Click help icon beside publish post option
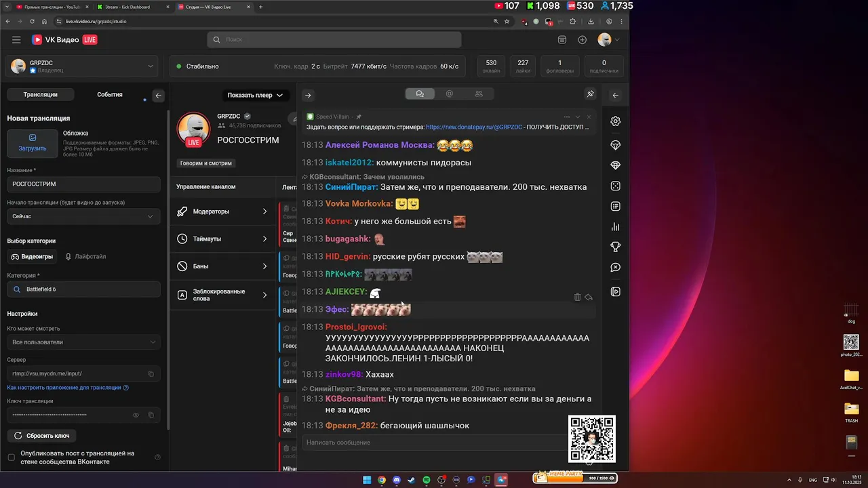 (158, 457)
